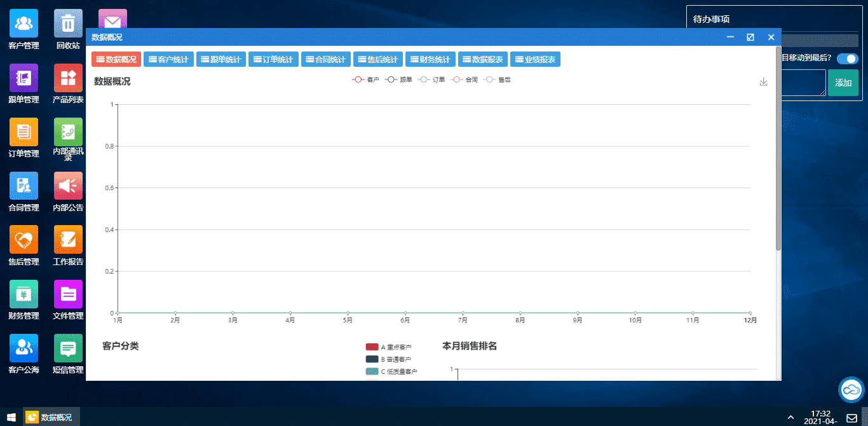Image resolution: width=868 pixels, height=426 pixels.
Task: Toggle the 订单 series in chart legend
Action: point(431,79)
